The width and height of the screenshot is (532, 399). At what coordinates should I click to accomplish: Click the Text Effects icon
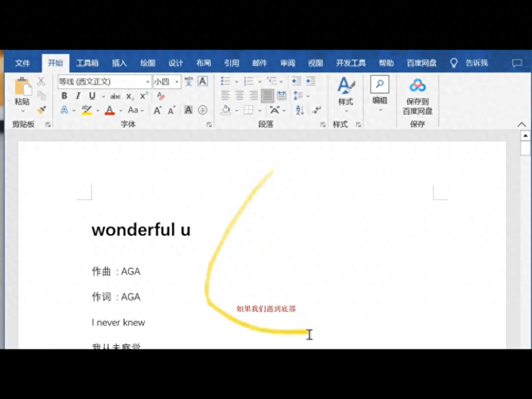[64, 110]
